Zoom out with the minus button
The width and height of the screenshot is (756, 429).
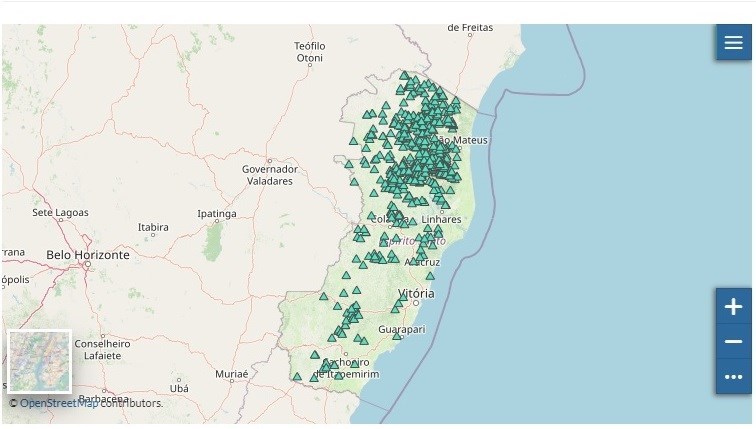click(x=733, y=342)
